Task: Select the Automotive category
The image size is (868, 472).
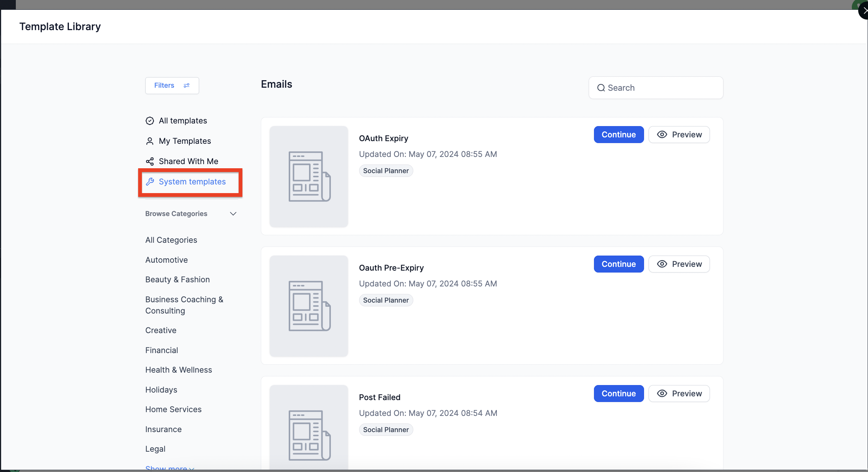Action: pyautogui.click(x=166, y=260)
